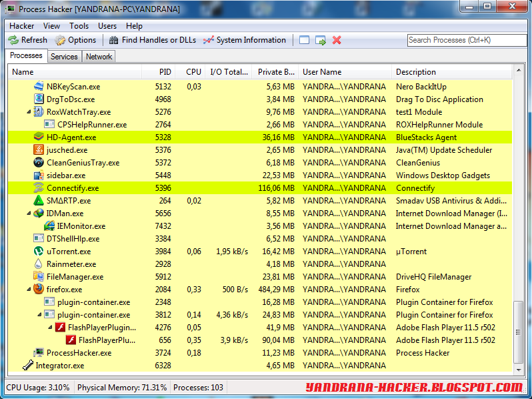Click the Search Processes input field
Screen dimensions: 532x399
click(467, 40)
